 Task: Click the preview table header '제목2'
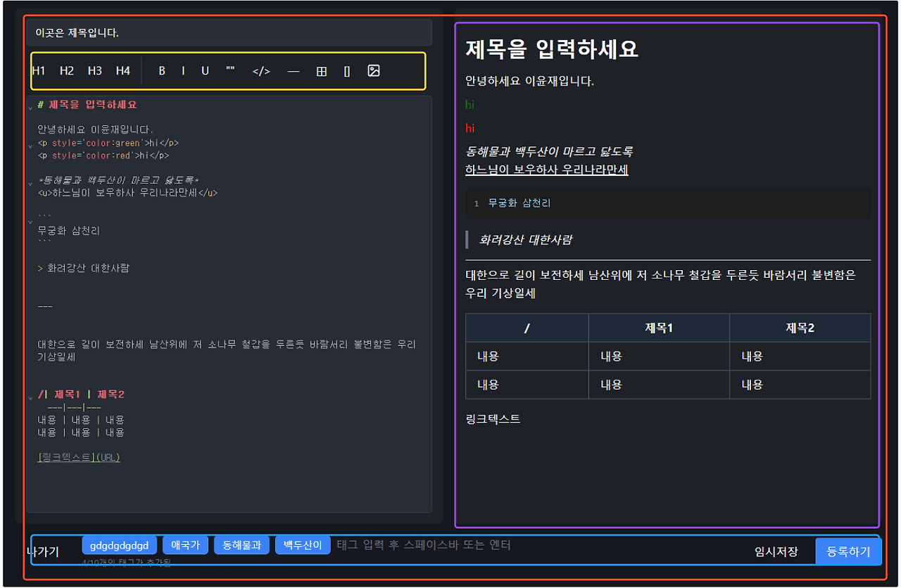(800, 328)
